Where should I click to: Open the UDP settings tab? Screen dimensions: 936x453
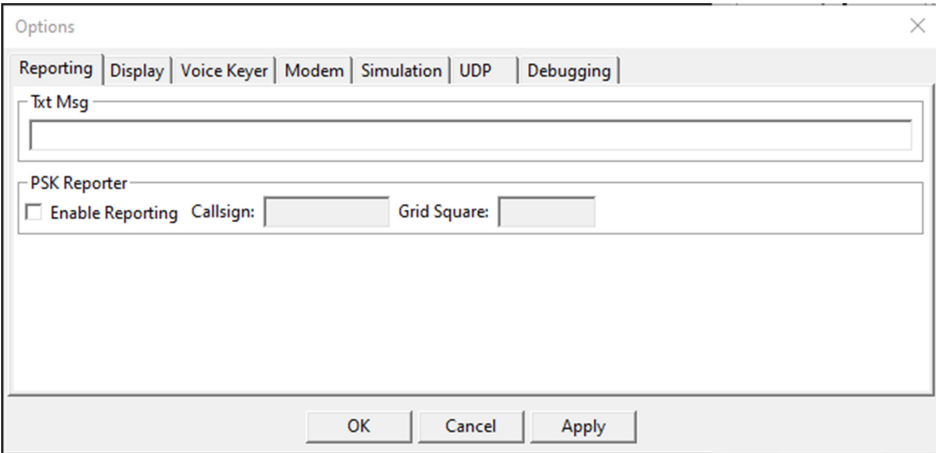click(x=485, y=71)
